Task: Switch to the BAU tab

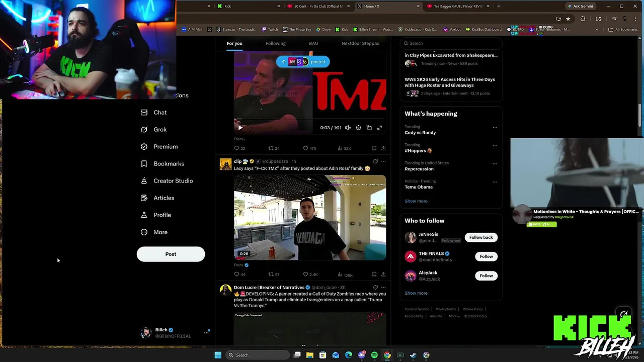Action: tap(313, 43)
